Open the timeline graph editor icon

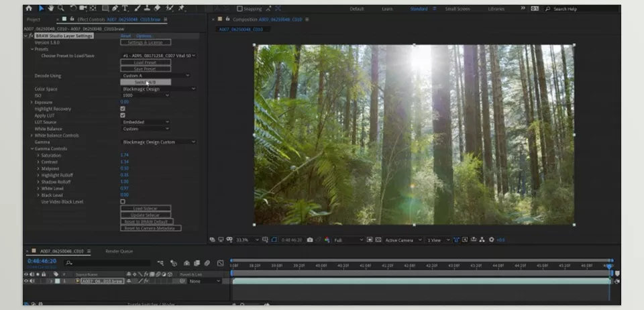tap(221, 263)
